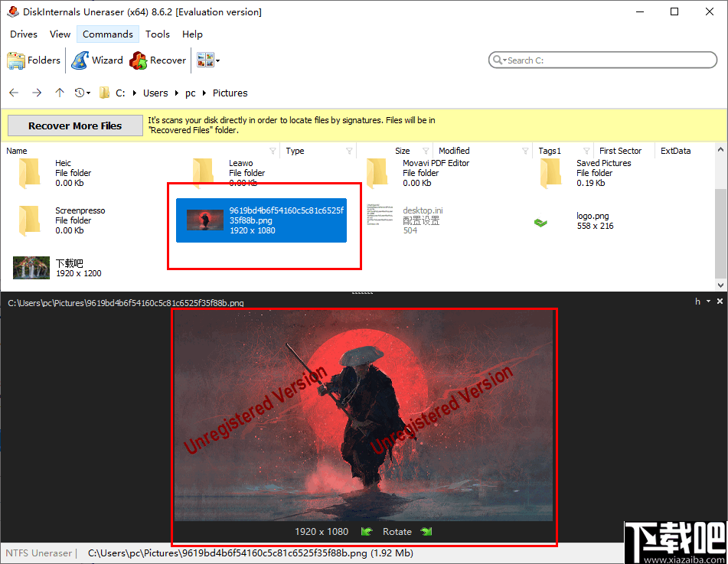Open the Tools menu

click(158, 34)
